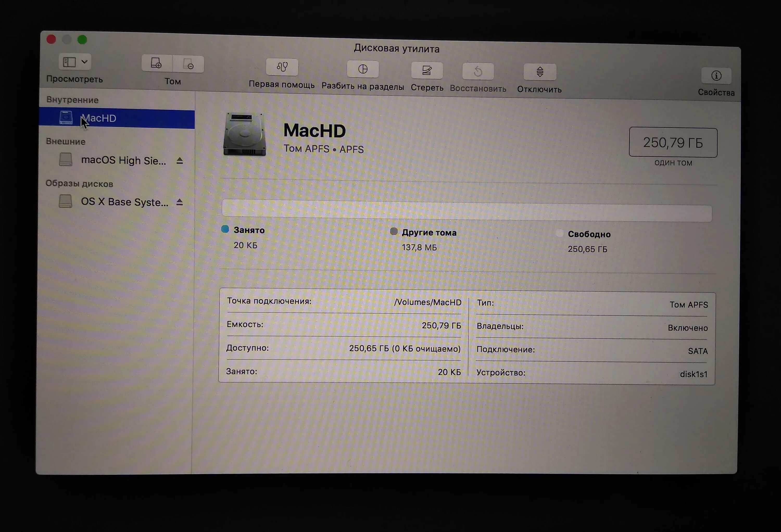781x532 pixels.
Task: Eject the macOS High Sierra disk
Action: tap(180, 161)
